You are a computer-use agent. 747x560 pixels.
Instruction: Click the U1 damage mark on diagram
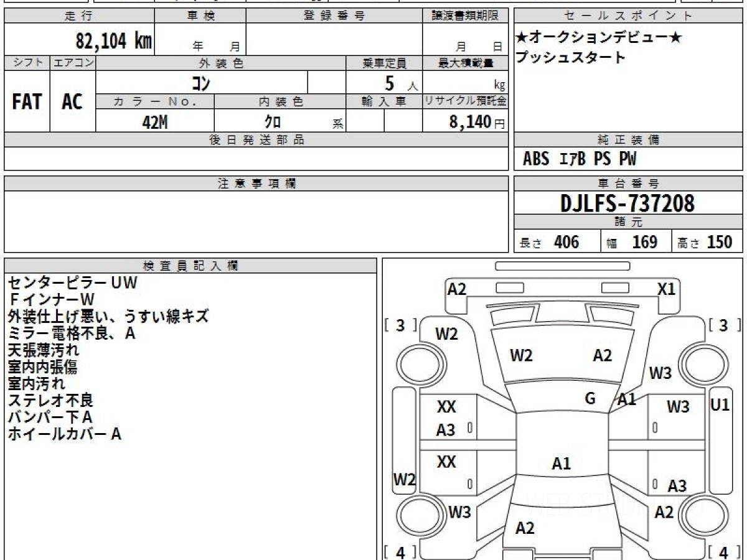tap(720, 405)
